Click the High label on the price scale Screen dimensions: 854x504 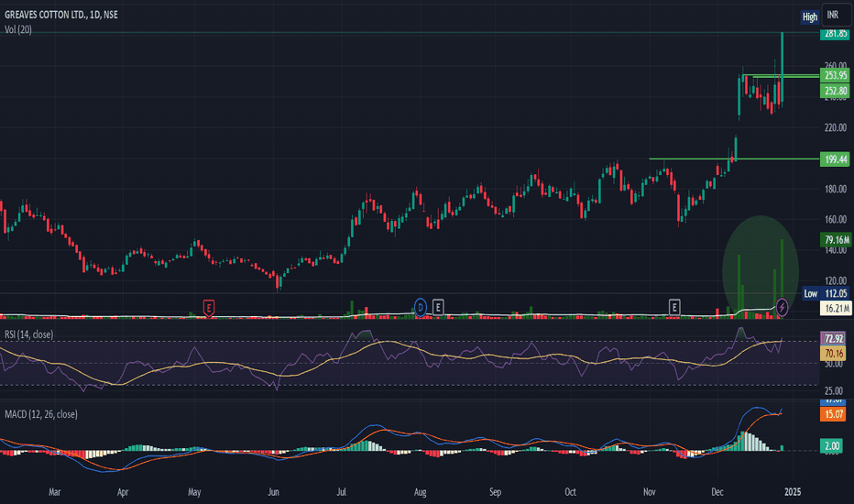(x=810, y=16)
